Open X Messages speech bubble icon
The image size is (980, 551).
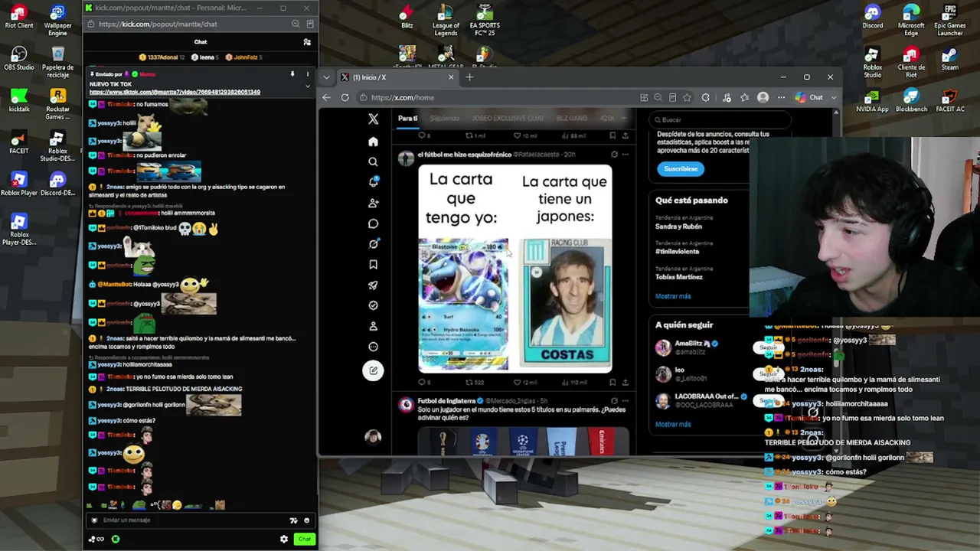(x=373, y=223)
